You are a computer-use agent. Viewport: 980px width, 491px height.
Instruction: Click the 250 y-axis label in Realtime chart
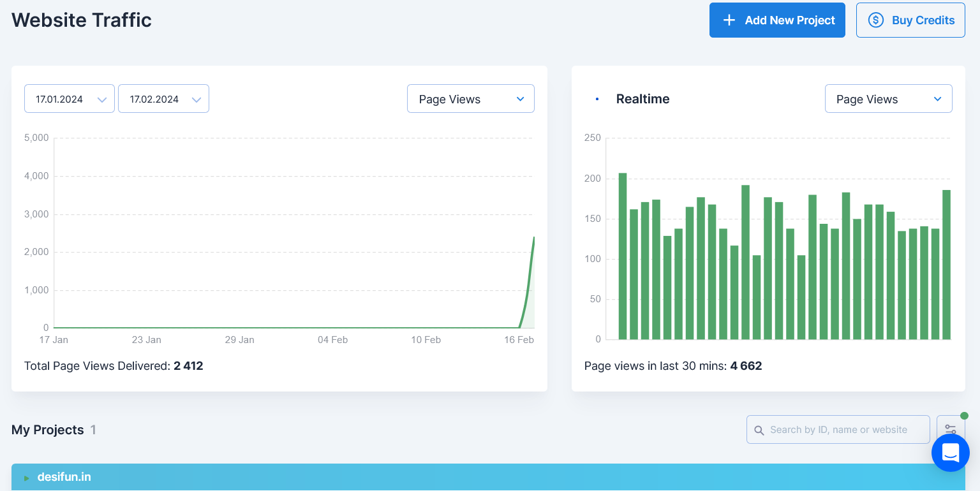[x=593, y=138]
